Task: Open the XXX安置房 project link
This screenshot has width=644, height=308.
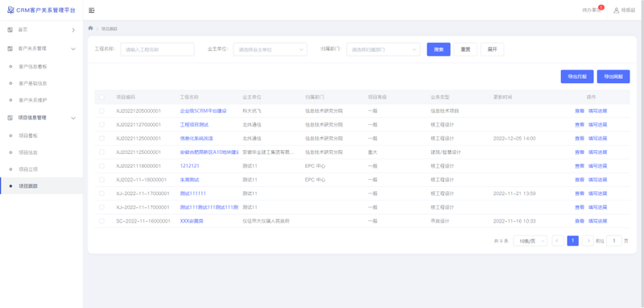Action: pos(192,221)
